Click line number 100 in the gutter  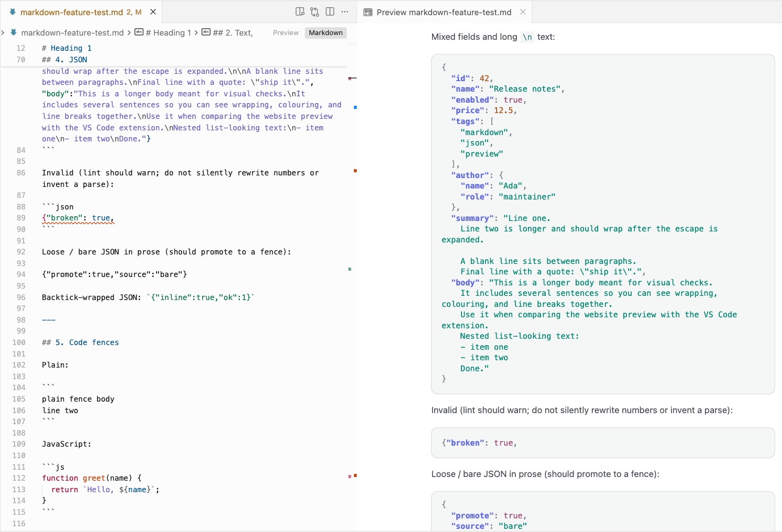[19, 342]
